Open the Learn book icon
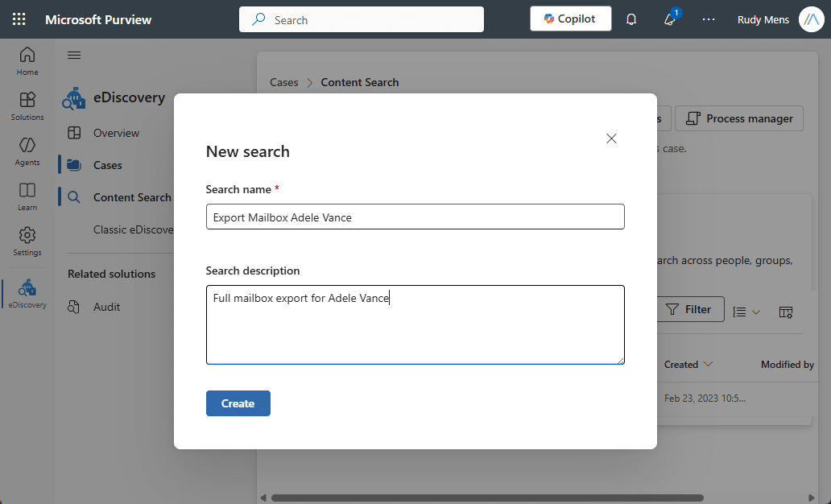The height and width of the screenshot is (504, 831). 27,190
